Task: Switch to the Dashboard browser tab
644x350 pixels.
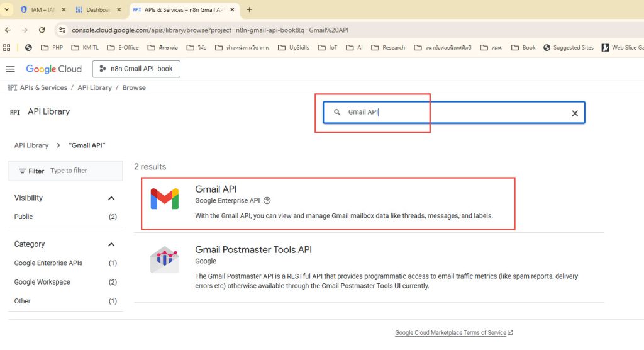Action: point(96,9)
